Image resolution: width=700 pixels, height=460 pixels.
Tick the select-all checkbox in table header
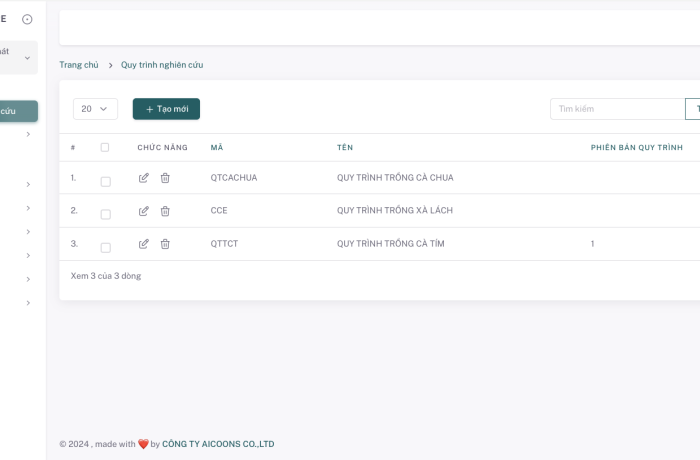[x=105, y=148]
